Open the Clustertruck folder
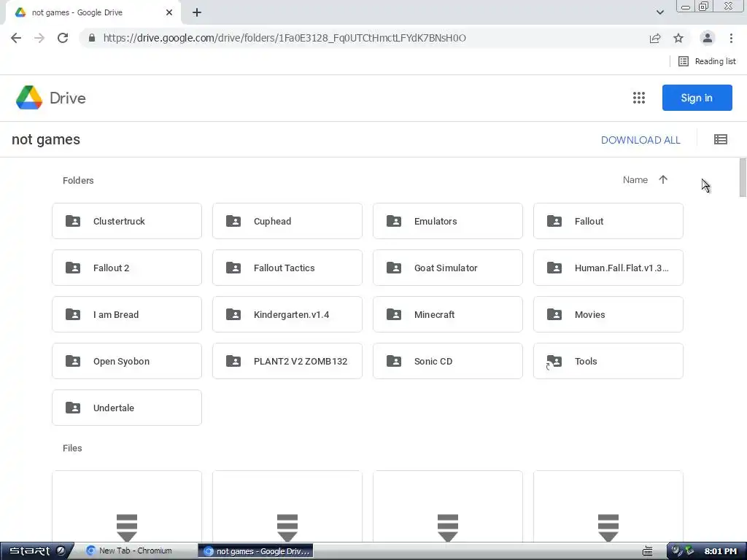747x560 pixels. (127, 221)
